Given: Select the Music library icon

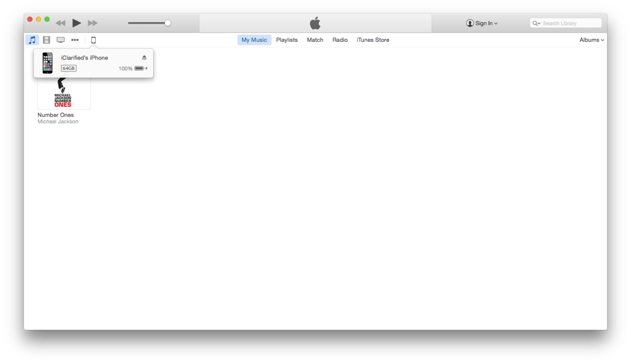Looking at the screenshot, I should [x=32, y=40].
